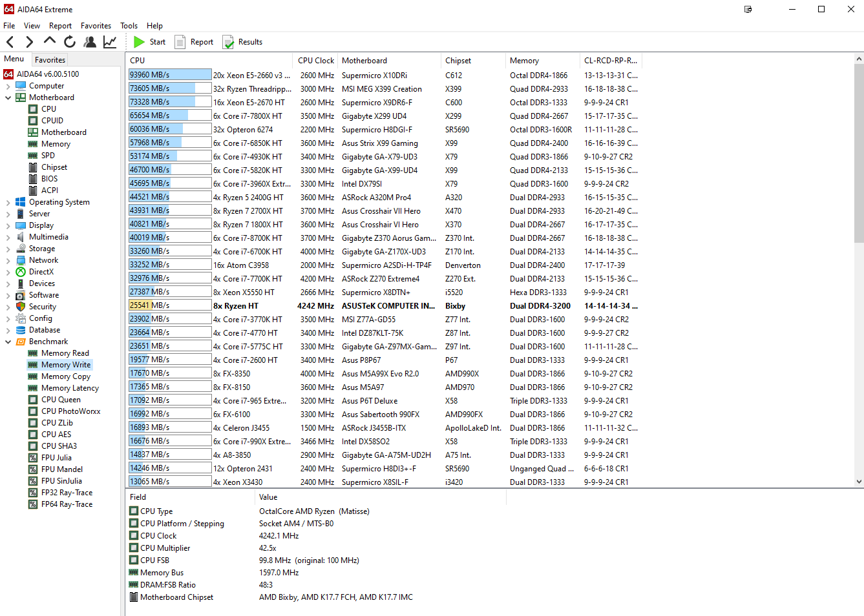This screenshot has height=616, width=864.
Task: Open the View menu
Action: (x=32, y=26)
